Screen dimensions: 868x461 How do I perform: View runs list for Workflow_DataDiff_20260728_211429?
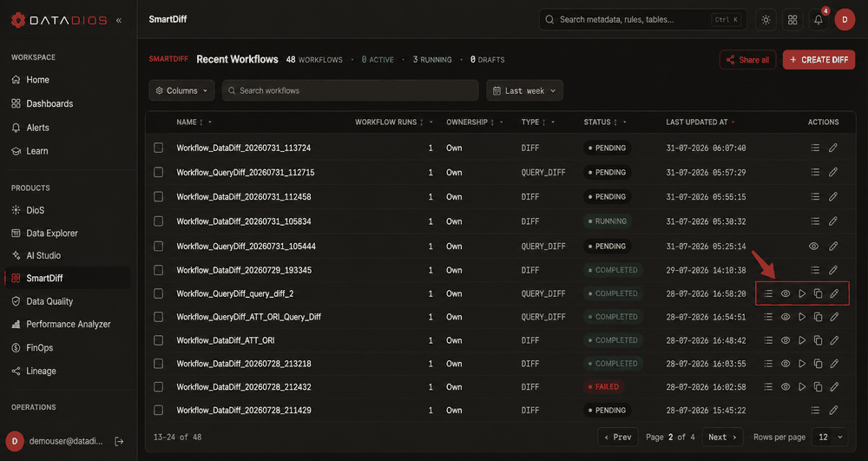pos(815,410)
